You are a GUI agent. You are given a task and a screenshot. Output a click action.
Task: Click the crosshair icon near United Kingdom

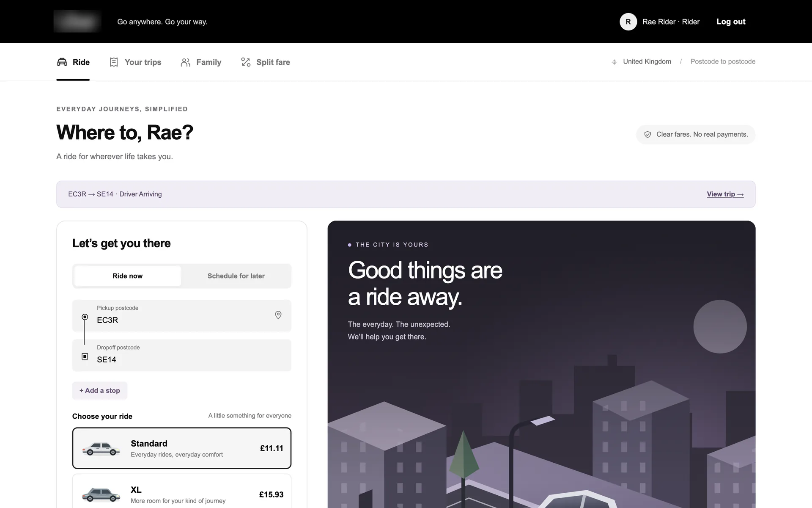pyautogui.click(x=614, y=62)
